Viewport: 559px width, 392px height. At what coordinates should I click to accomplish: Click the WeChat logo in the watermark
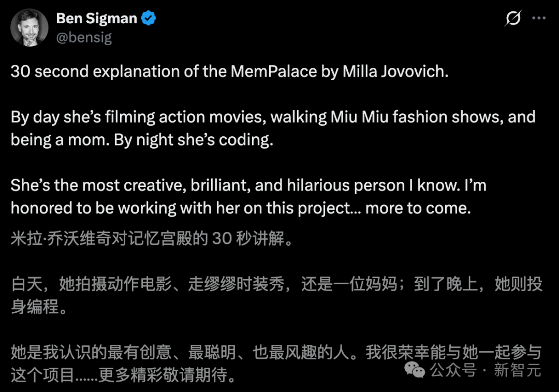(414, 370)
